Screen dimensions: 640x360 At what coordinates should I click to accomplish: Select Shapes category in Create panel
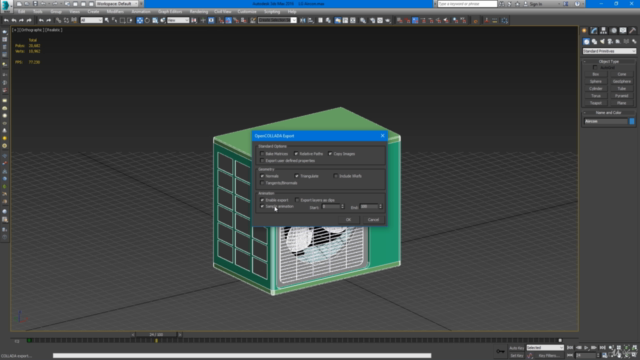pos(594,42)
